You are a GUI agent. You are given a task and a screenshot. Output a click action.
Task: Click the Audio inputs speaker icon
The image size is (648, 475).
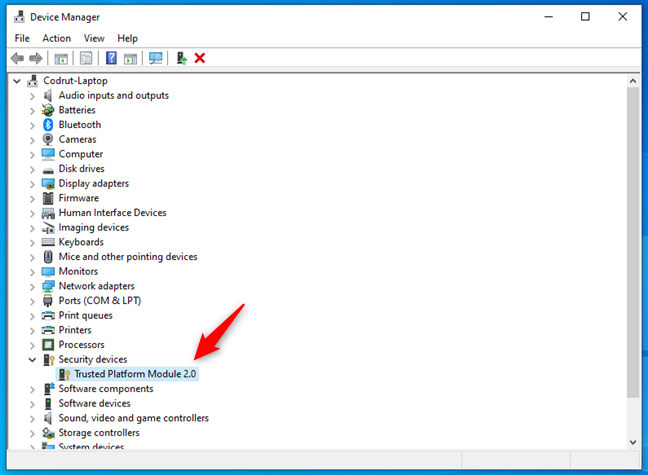[48, 95]
